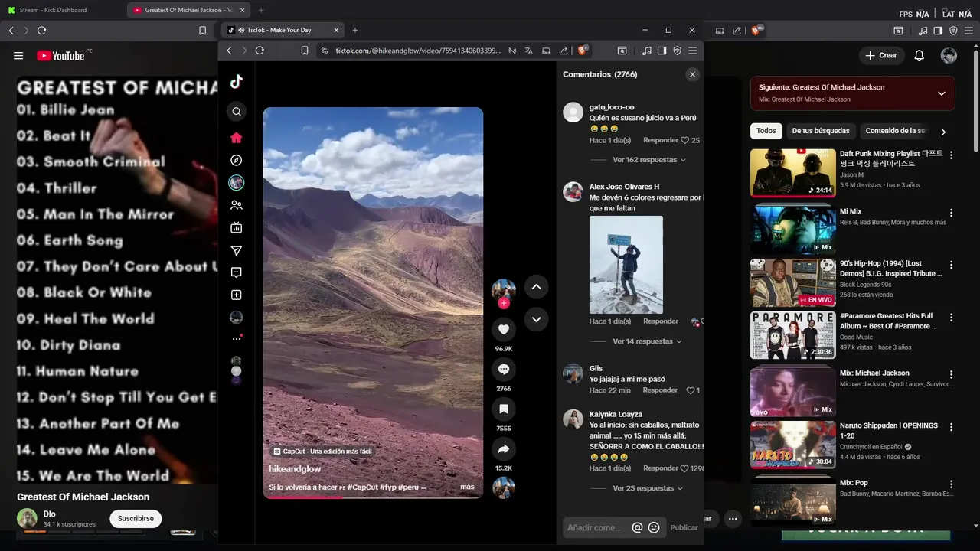Viewport: 980px width, 551px height.
Task: Like Glis's comment
Action: 691,390
